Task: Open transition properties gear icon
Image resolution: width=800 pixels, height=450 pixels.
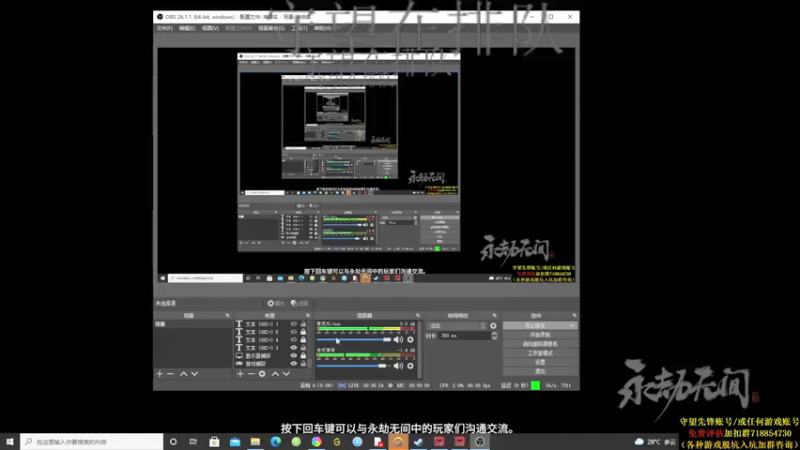Action: click(493, 326)
